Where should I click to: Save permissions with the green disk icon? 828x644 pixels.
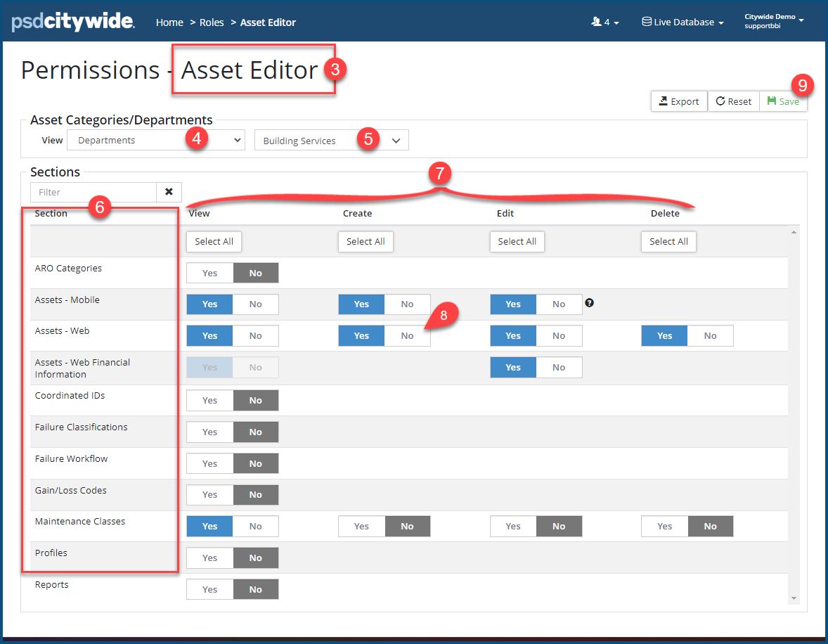(x=783, y=101)
